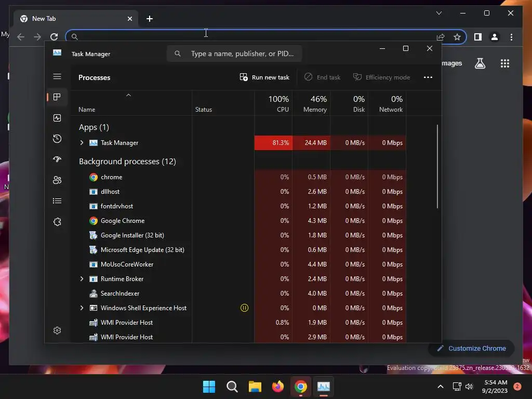
Task: Sort by the Status column header
Action: [x=223, y=103]
